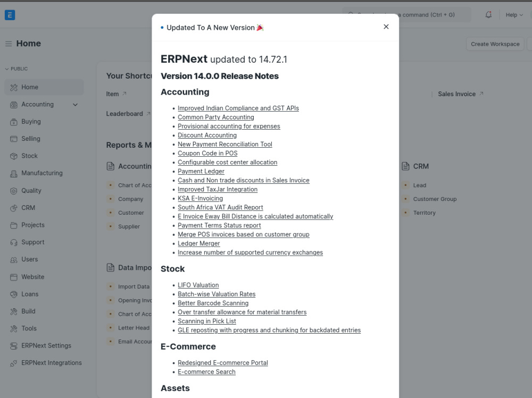Screen dimensions: 532x398
Task: Open the Coupon Code in POS link
Action: coord(207,154)
